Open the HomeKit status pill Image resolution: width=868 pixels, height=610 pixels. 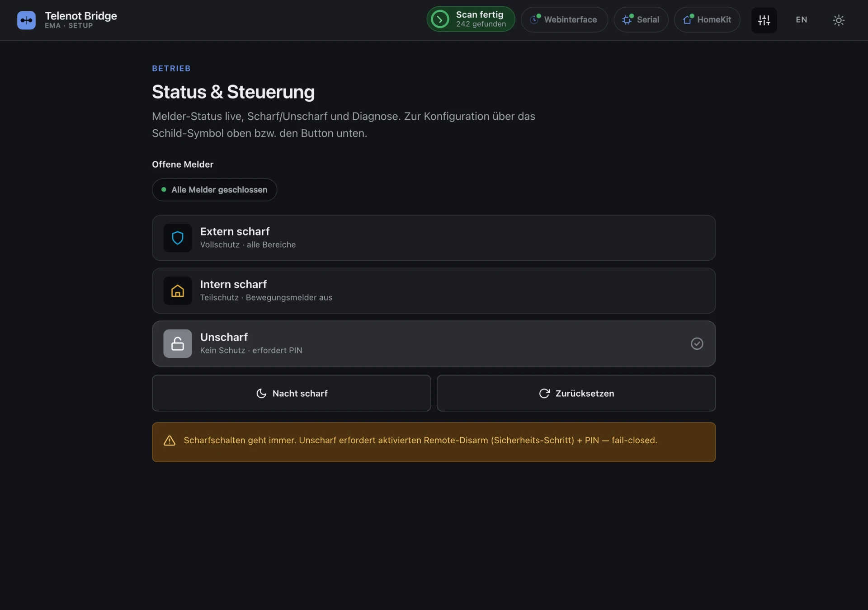pos(707,19)
